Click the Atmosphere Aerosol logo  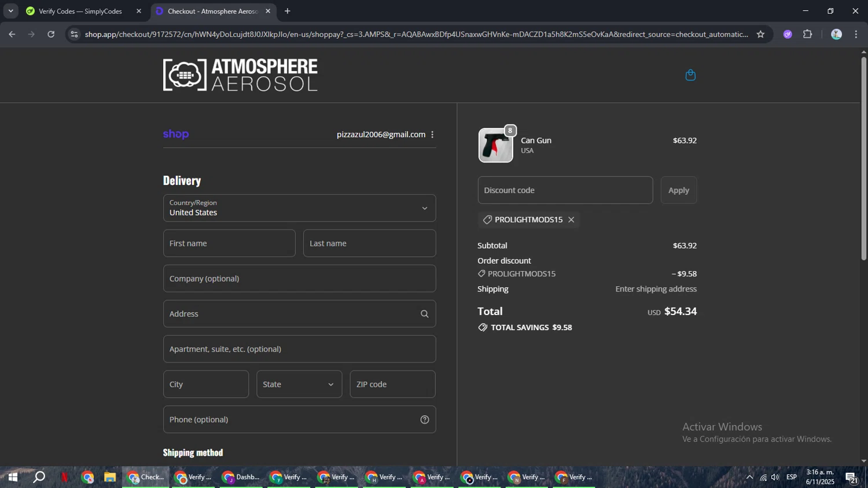(x=240, y=75)
